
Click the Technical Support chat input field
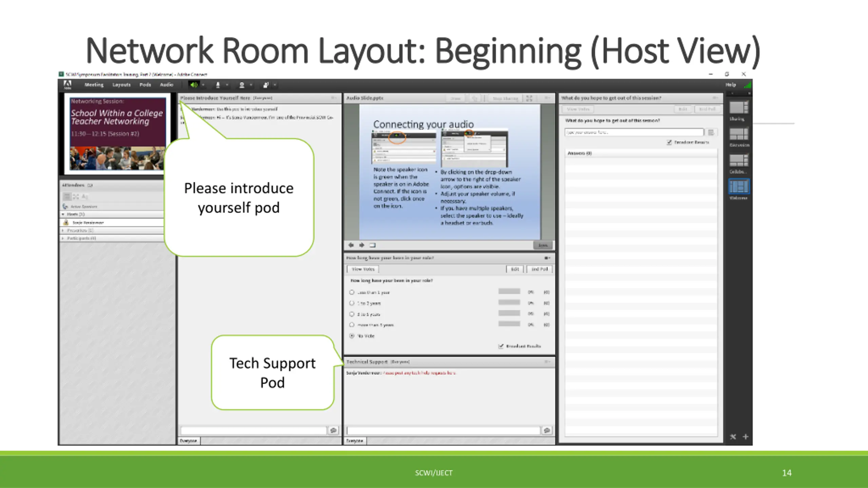coord(443,430)
